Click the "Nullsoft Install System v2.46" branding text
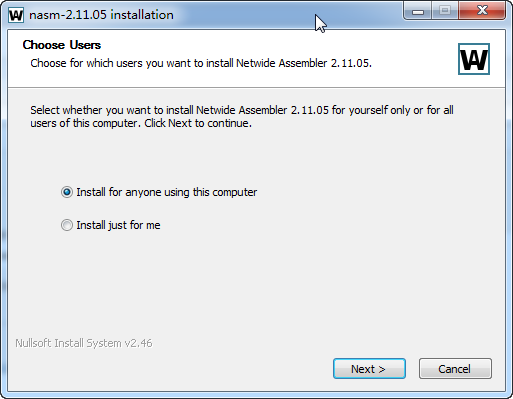 [x=84, y=343]
